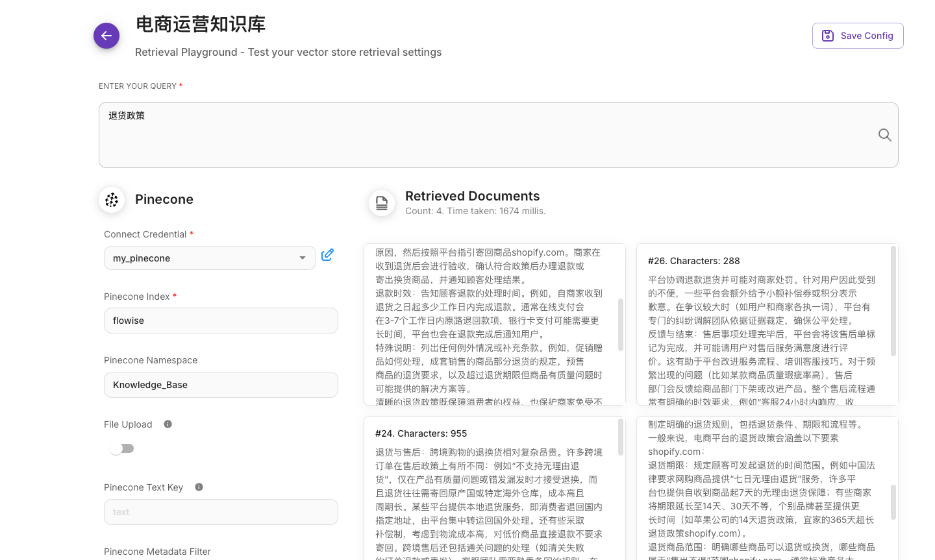This screenshot has height=560, width=935.
Task: Show info for Pinecone Text Key
Action: pos(199,487)
